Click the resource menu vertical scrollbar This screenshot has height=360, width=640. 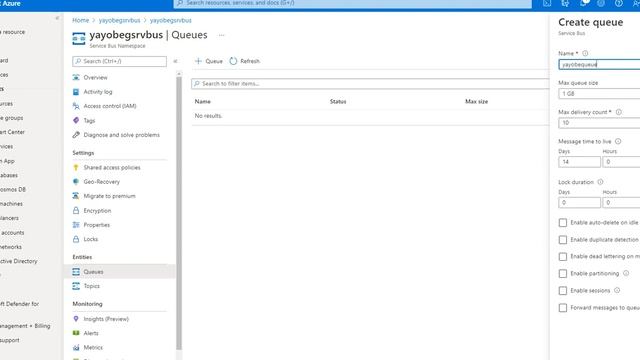point(179,213)
